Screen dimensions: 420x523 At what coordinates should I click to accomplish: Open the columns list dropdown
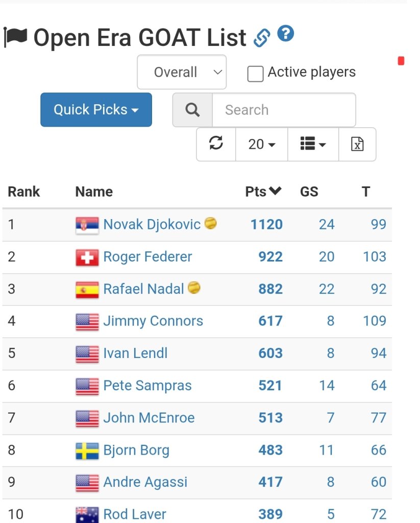(x=313, y=144)
